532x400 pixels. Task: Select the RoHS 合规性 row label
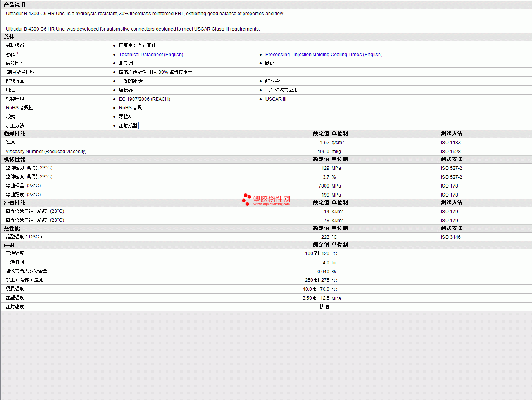pyautogui.click(x=20, y=108)
